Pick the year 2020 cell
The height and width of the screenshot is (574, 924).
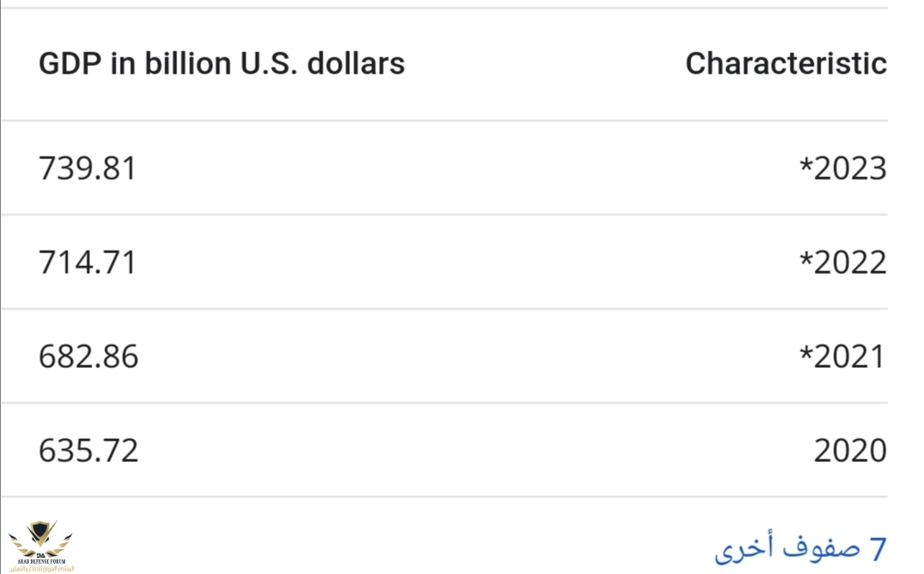(x=850, y=451)
